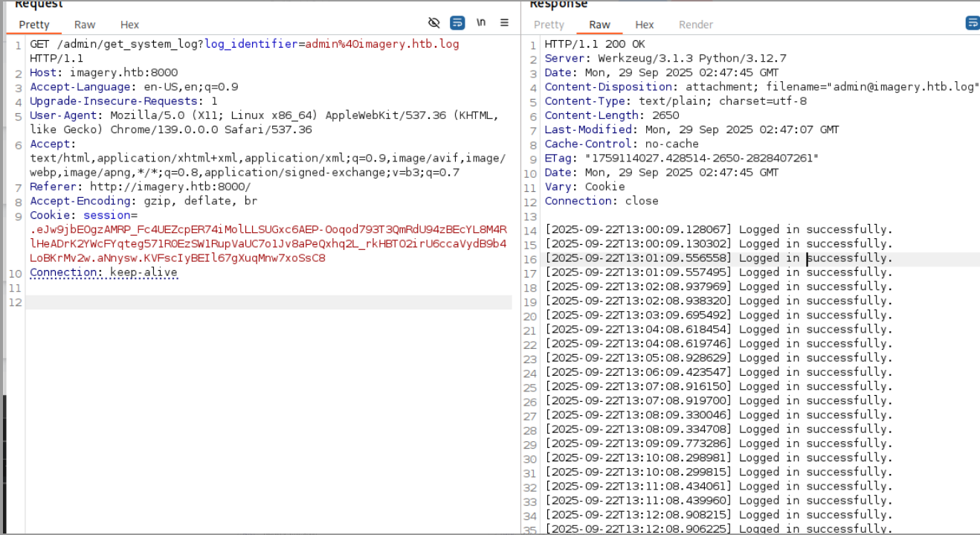980x535 pixels.
Task: Click log entry timestamped 13:12:08.908215
Action: [718, 515]
